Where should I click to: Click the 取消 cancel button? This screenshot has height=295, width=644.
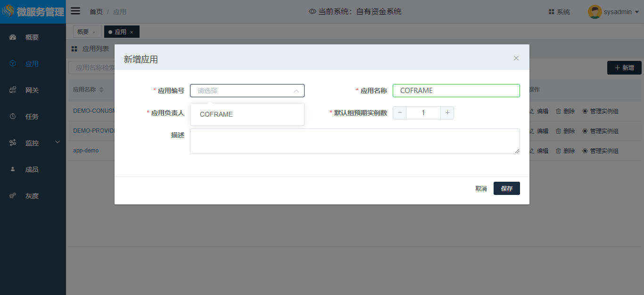(481, 188)
